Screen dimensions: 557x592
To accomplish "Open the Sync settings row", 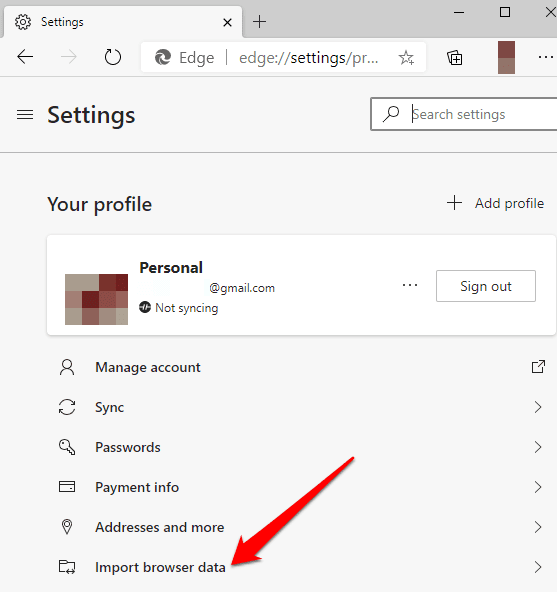I will point(301,407).
